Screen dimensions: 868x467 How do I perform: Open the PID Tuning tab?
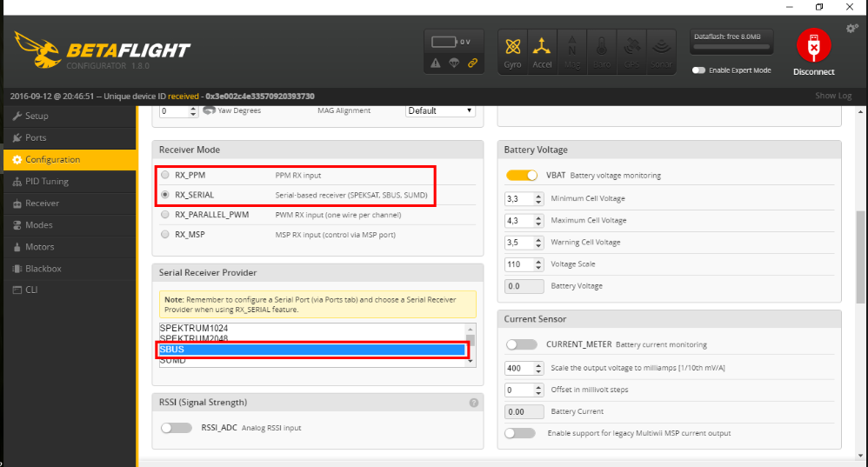pyautogui.click(x=47, y=182)
